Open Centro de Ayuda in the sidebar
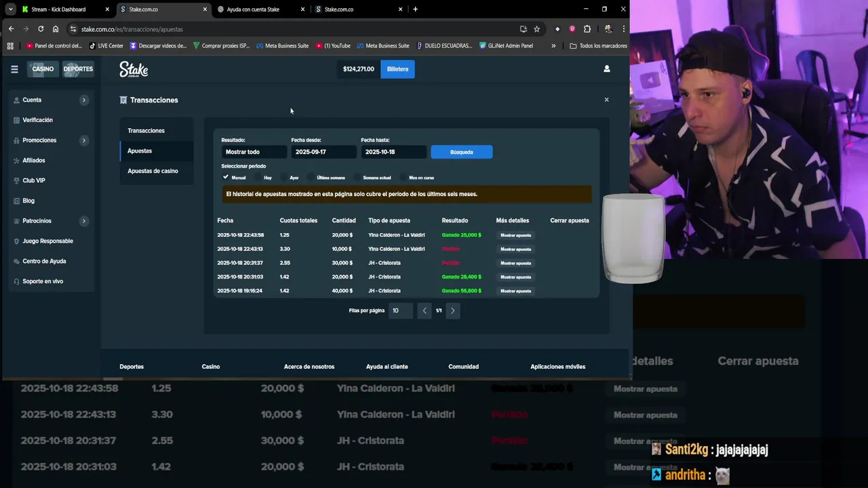Viewport: 868px width, 488px height. pyautogui.click(x=44, y=261)
